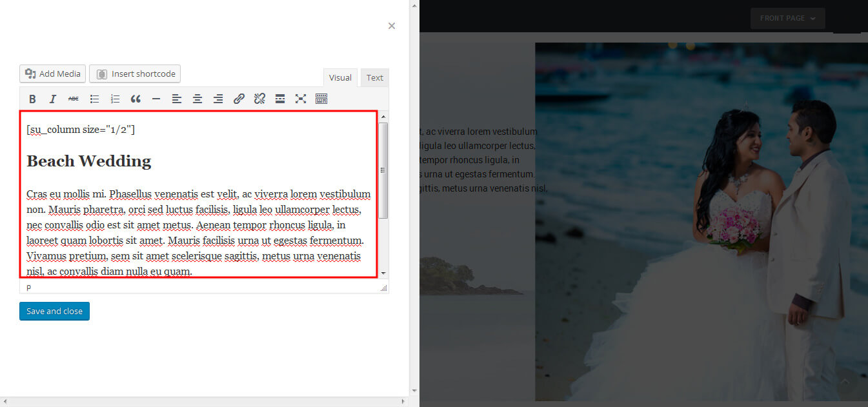Close the editor panel with the X

pos(392,26)
